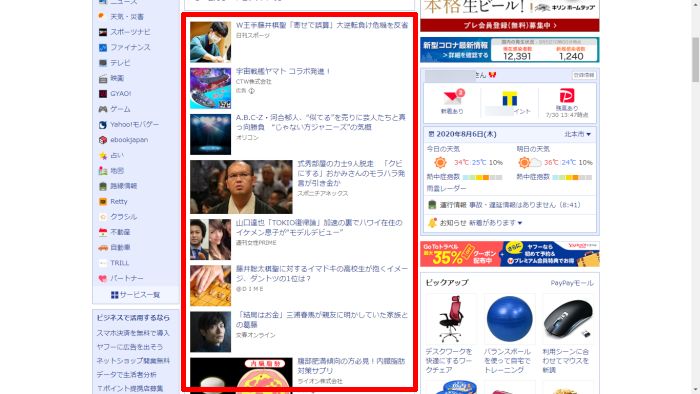Expand the 北本市 location dropdown
Image resolution: width=700 pixels, height=394 pixels.
[577, 134]
